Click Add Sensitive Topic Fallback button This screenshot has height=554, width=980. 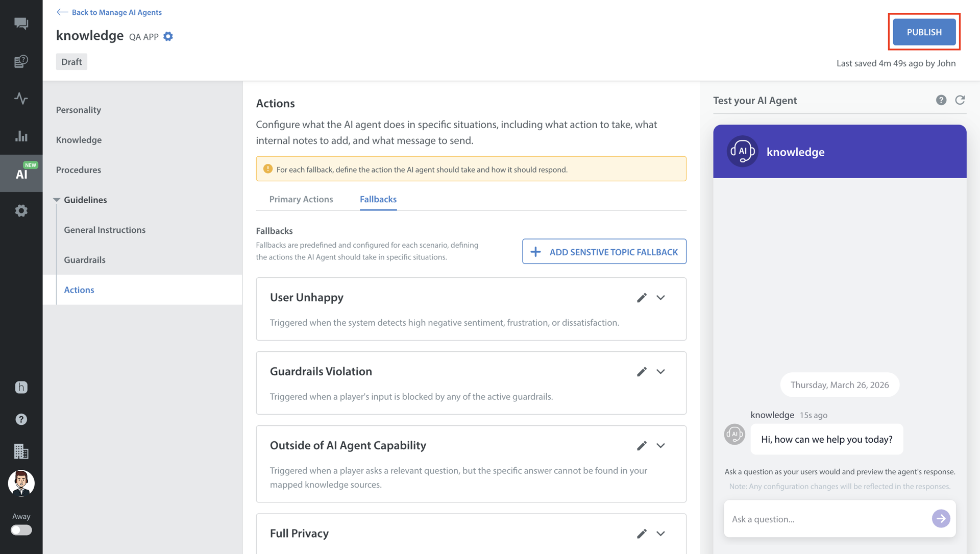pyautogui.click(x=604, y=252)
